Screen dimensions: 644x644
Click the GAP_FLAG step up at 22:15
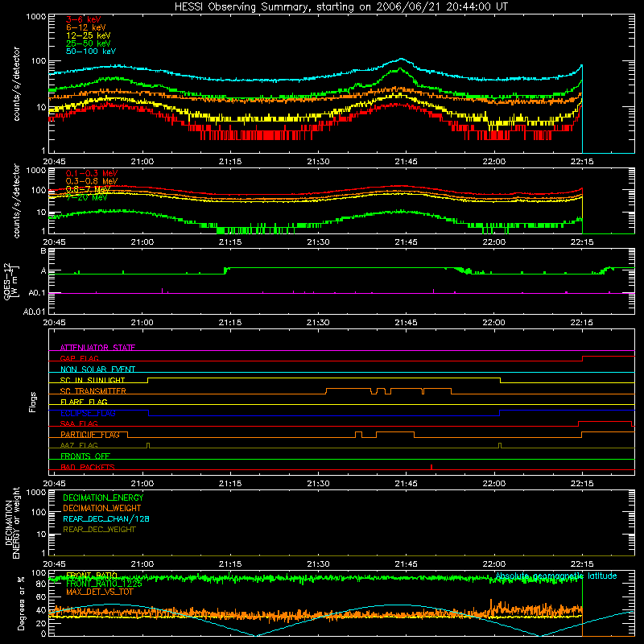coord(582,358)
